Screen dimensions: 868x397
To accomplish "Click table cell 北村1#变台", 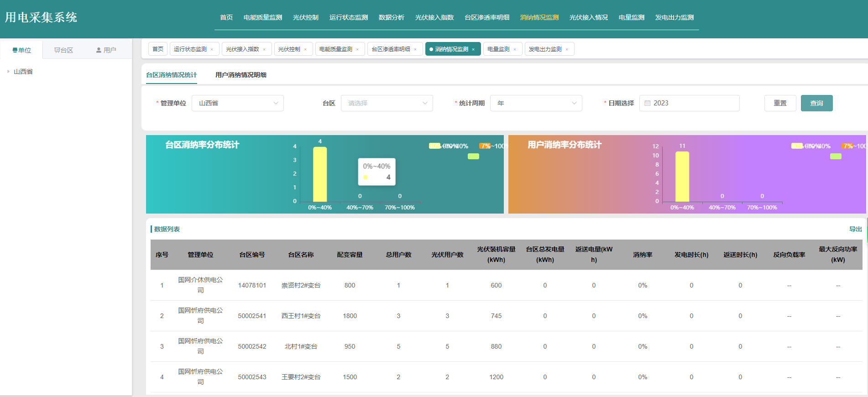I will tap(301, 346).
